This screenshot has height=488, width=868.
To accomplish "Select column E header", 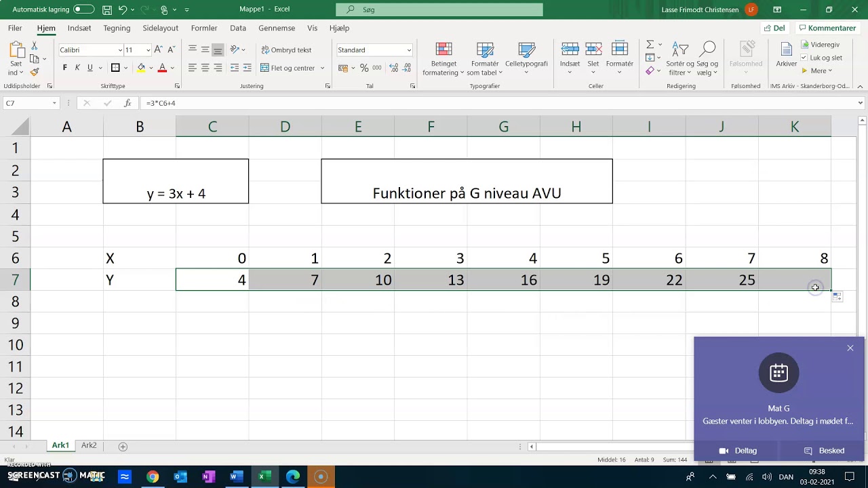I will tap(358, 127).
